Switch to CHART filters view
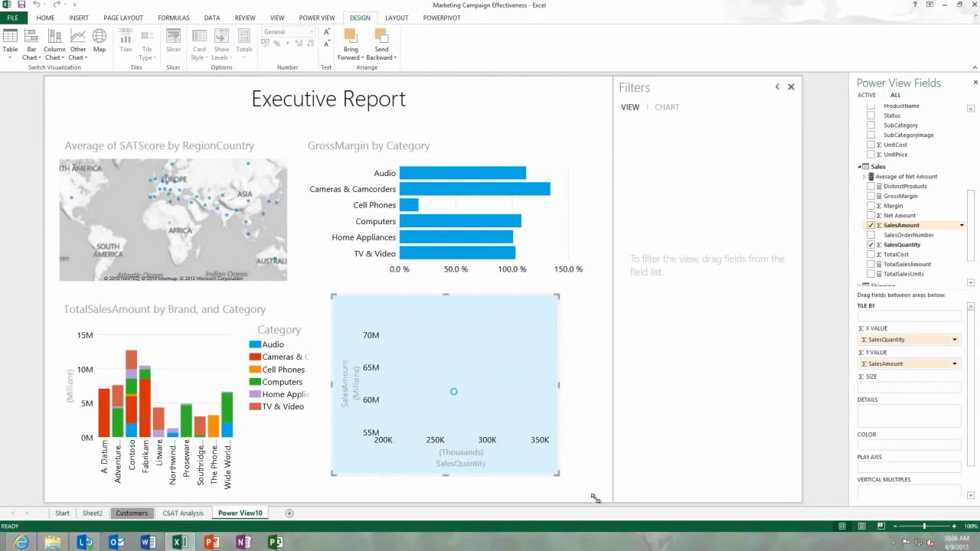 [667, 107]
